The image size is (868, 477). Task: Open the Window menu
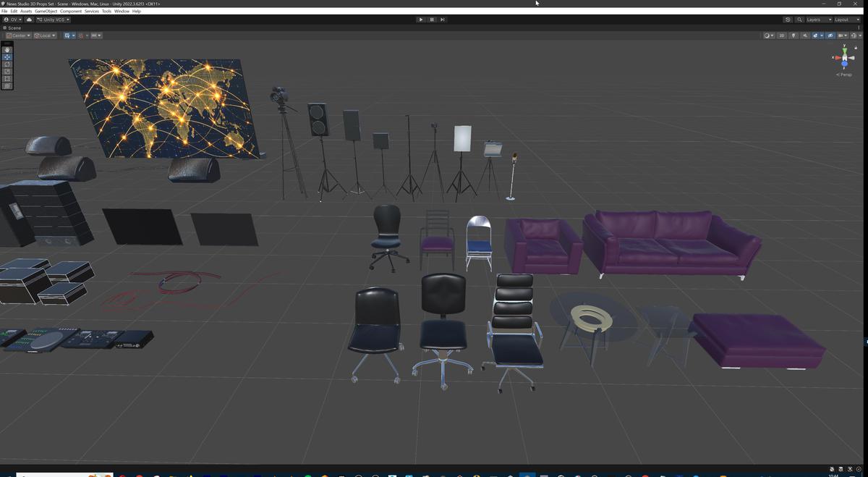pos(122,11)
